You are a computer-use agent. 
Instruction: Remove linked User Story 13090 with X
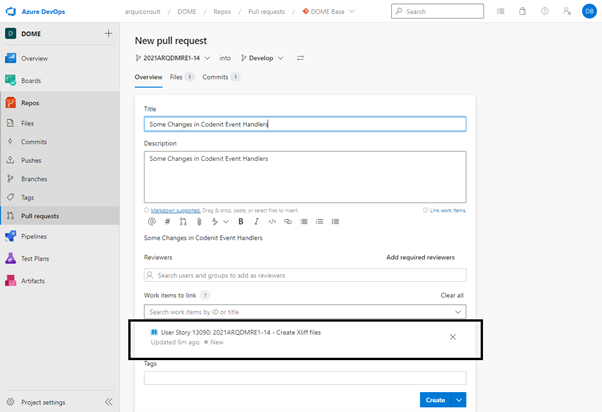click(x=452, y=337)
